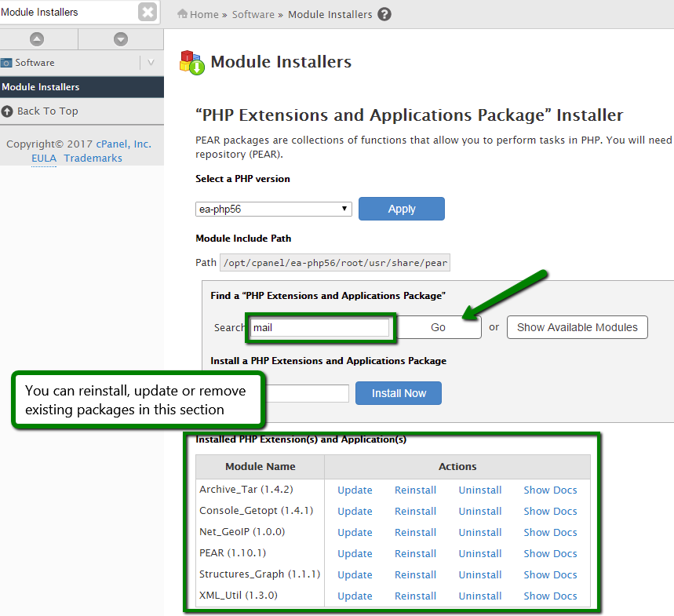Uninstall Structures_Graph module
This screenshot has height=616, width=674.
coord(479,574)
